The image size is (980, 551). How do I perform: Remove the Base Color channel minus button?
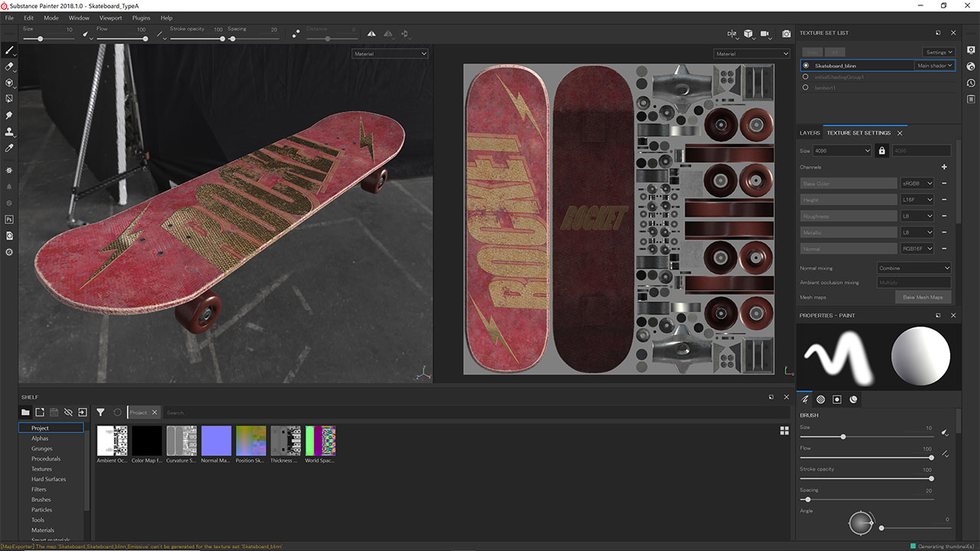pyautogui.click(x=944, y=184)
